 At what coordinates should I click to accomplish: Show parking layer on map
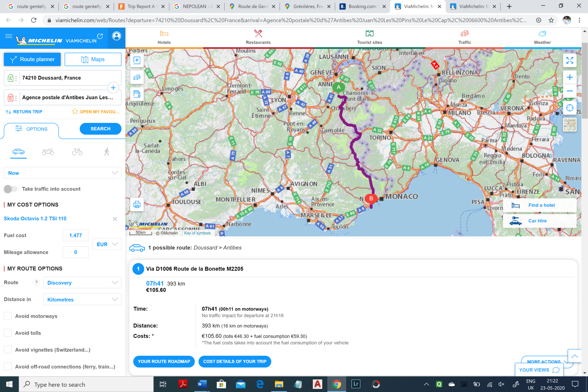tap(137, 61)
